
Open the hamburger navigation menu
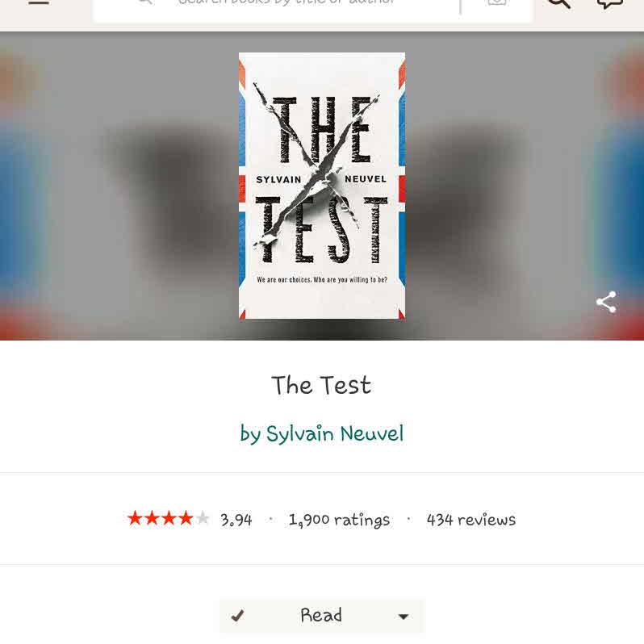39,2
